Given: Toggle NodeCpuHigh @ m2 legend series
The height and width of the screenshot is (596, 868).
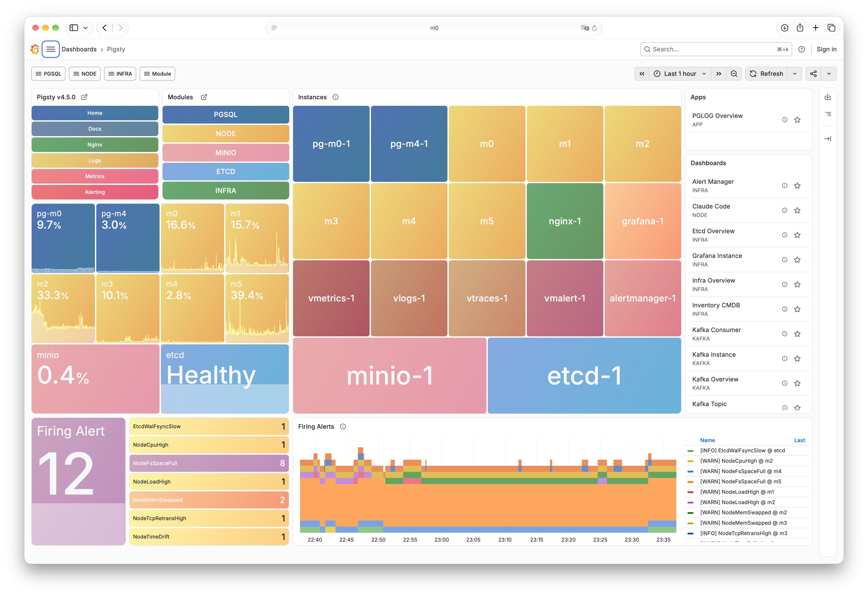Looking at the screenshot, I should pos(736,461).
